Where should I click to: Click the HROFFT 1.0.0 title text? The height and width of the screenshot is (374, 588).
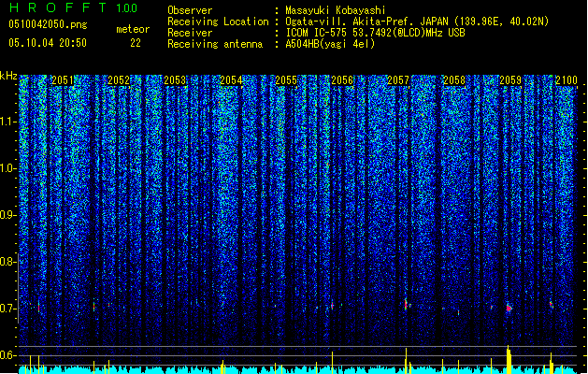(73, 7)
